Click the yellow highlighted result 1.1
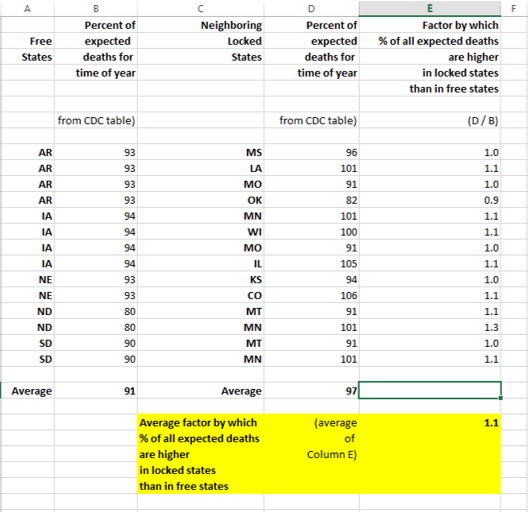This screenshot has height=512, width=528. tap(430, 422)
